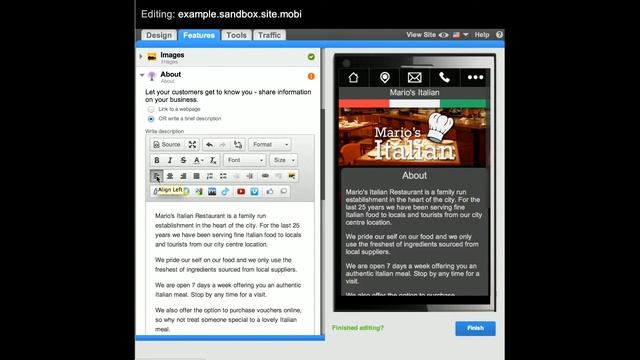Tap the home icon in phone preview
640x360 pixels.
353,77
